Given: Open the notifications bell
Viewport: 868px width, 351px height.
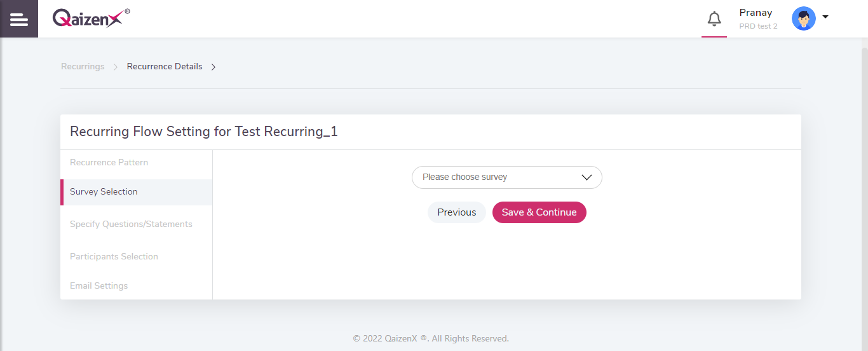Looking at the screenshot, I should click(x=714, y=19).
